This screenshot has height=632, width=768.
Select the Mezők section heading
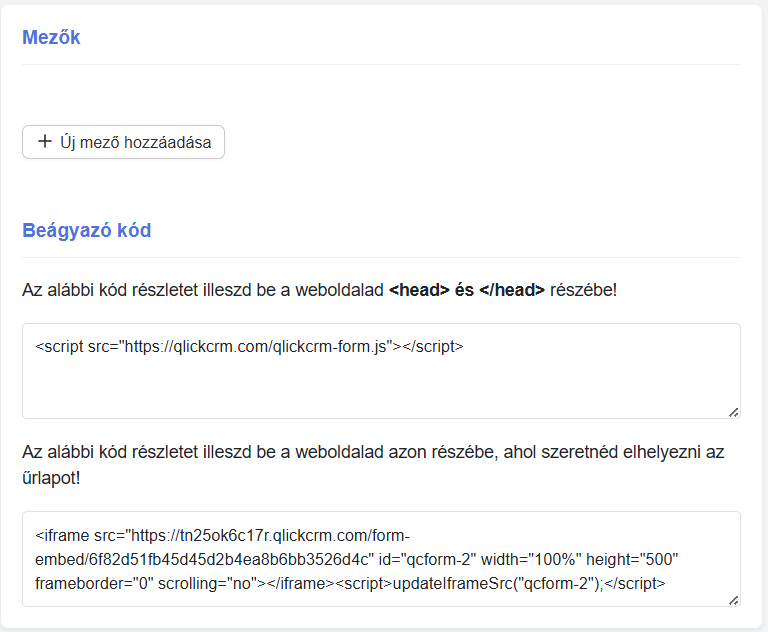tap(51, 37)
